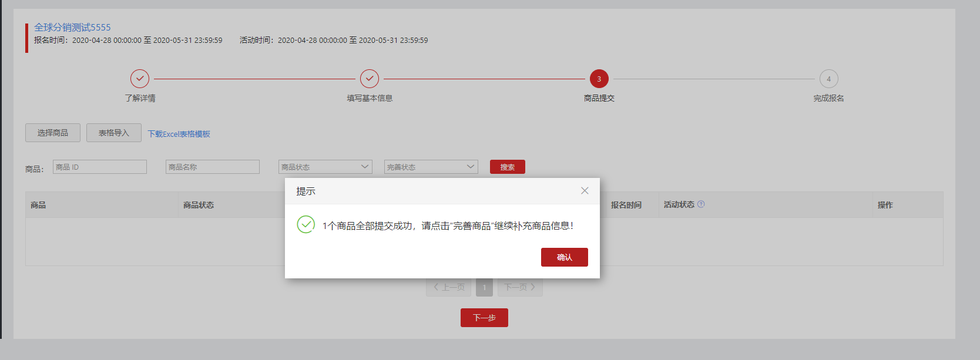Screen dimensions: 980x360
Task: Click the 填写基本信息 completed step icon
Action: click(370, 79)
